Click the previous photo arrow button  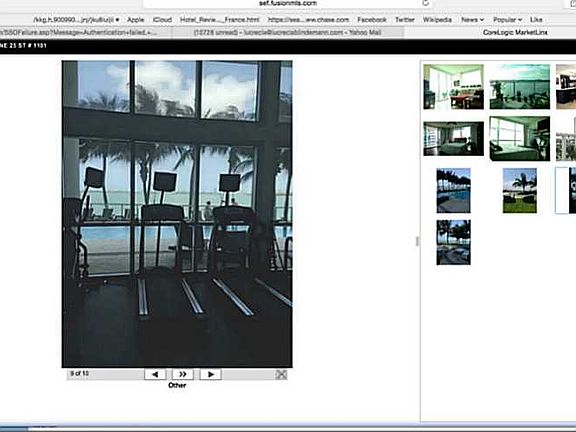(155, 374)
